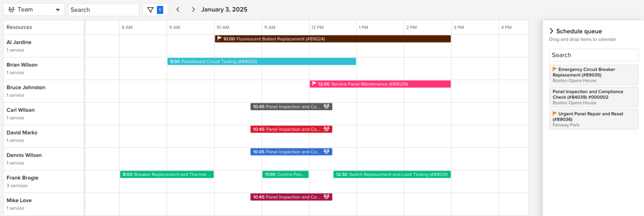Screen dimensions: 644x216
Task: Open Frank Brogie's 8:00 Breaker Replacement event
Action: pyautogui.click(x=167, y=174)
